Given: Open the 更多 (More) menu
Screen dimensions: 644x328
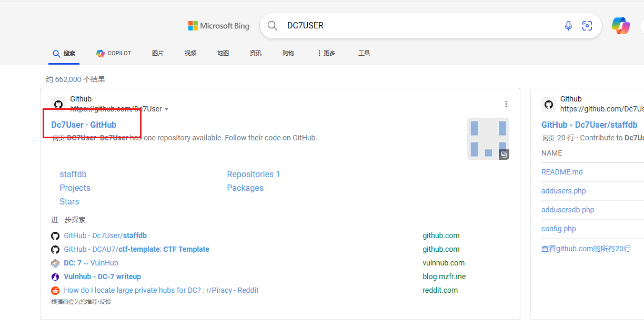Looking at the screenshot, I should coord(326,53).
